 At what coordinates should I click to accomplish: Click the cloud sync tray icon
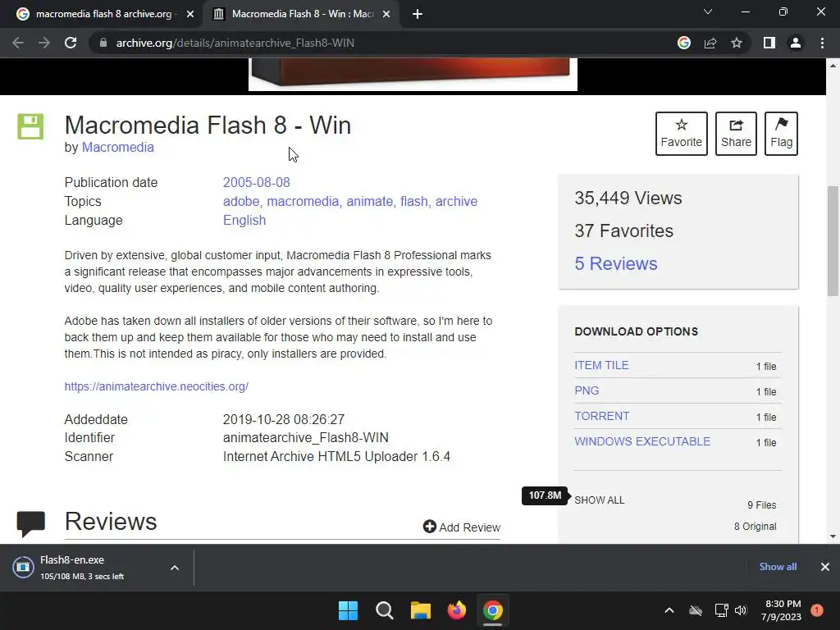tap(696, 610)
